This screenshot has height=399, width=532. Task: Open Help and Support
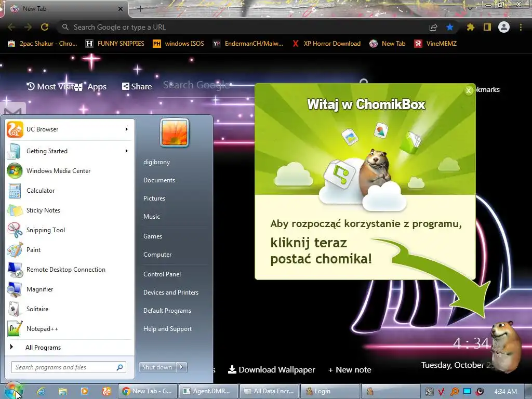[167, 329]
